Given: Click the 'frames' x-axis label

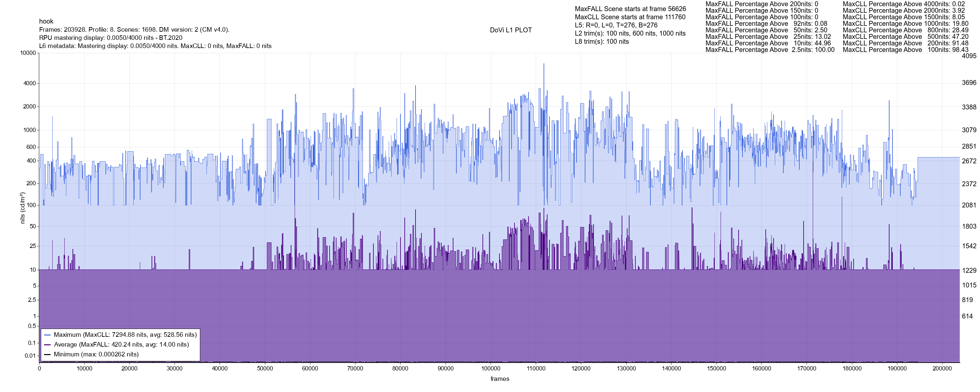Looking at the screenshot, I should click(x=499, y=379).
